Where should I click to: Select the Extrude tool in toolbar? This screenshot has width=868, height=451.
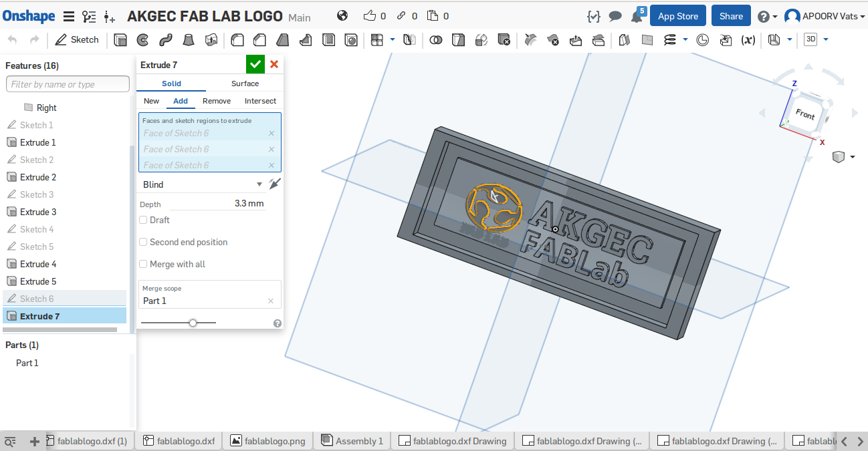pyautogui.click(x=120, y=40)
